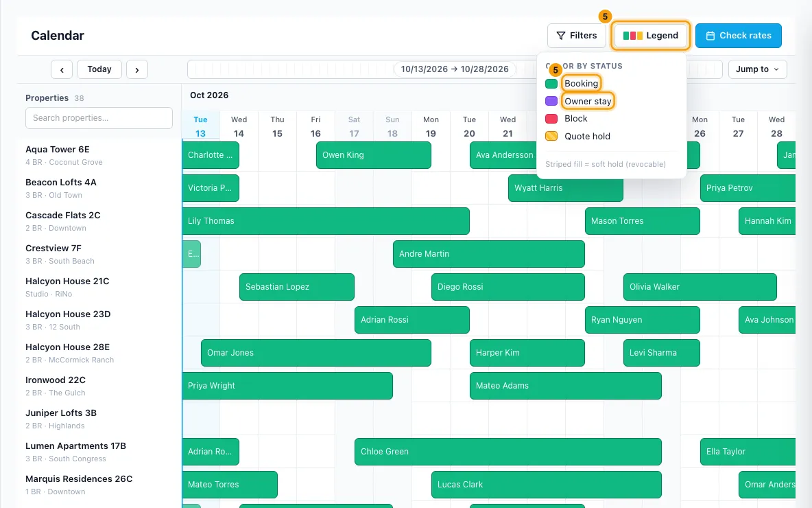Click the Tue 27 day header
Viewport: 812px width, 508px height.
738,126
